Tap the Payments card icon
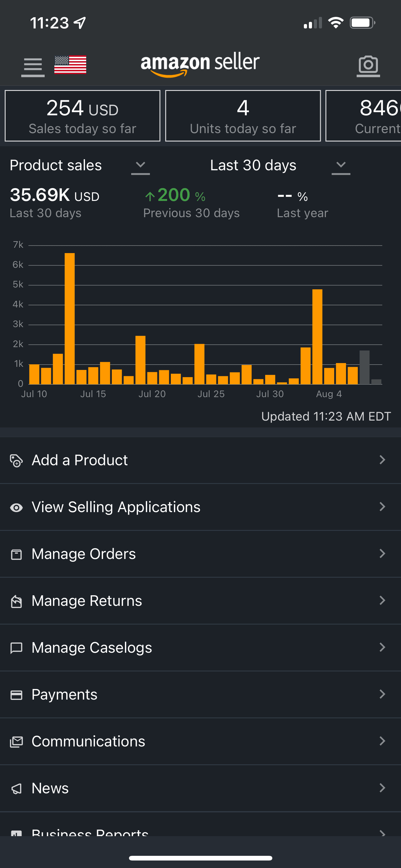Image resolution: width=401 pixels, height=868 pixels. coord(16,695)
